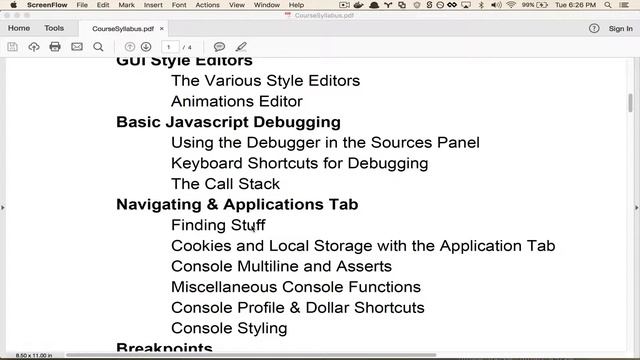Switch to the Home tab
640x360 pixels.
tap(19, 28)
